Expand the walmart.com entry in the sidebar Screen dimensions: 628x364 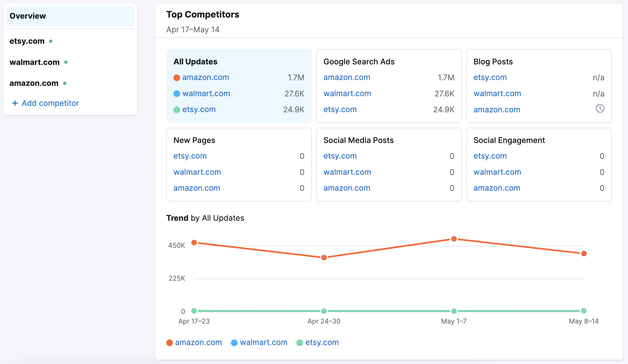pos(34,62)
